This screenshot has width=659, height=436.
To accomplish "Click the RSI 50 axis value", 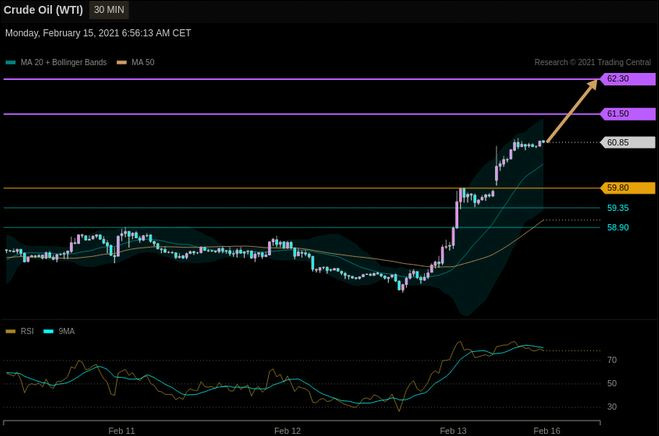I will click(x=612, y=383).
